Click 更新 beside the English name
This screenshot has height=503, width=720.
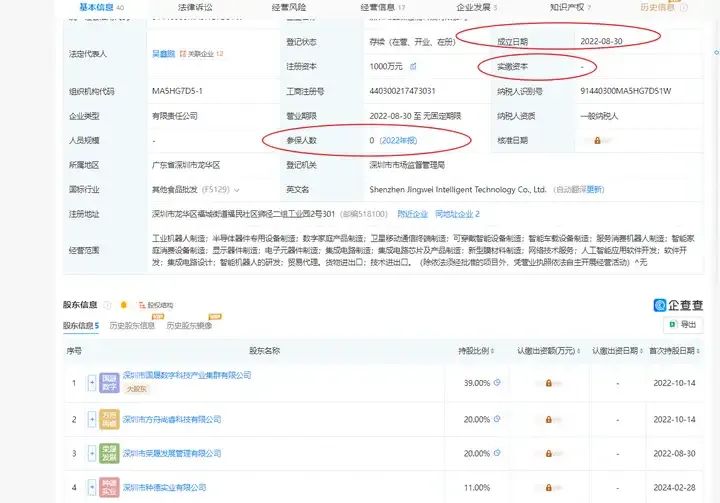(595, 189)
